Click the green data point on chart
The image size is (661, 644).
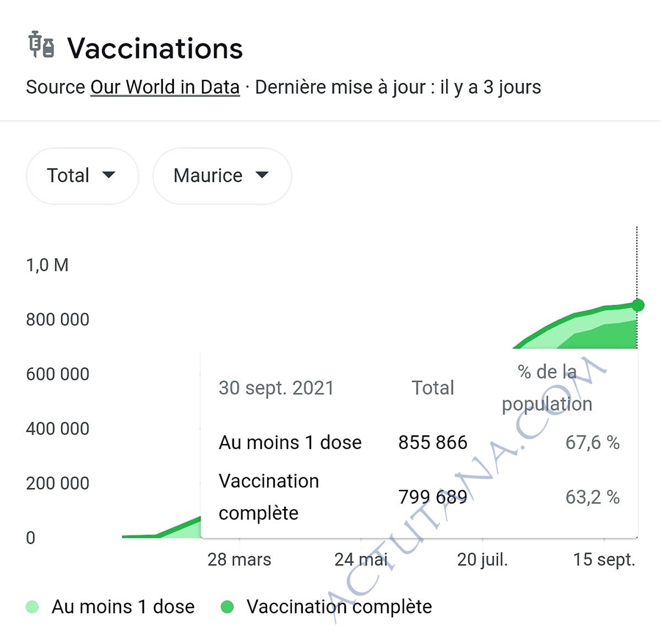638,305
